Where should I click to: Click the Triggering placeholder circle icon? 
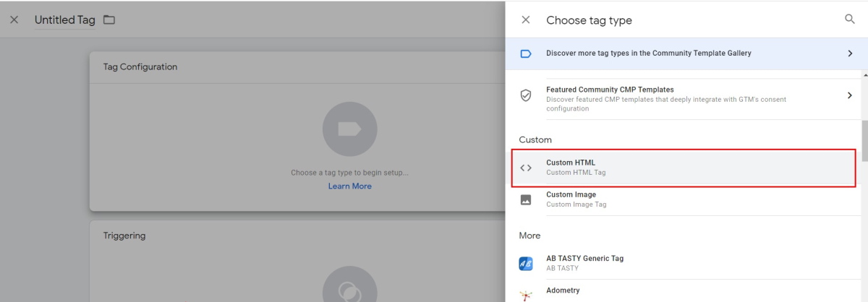tap(349, 285)
